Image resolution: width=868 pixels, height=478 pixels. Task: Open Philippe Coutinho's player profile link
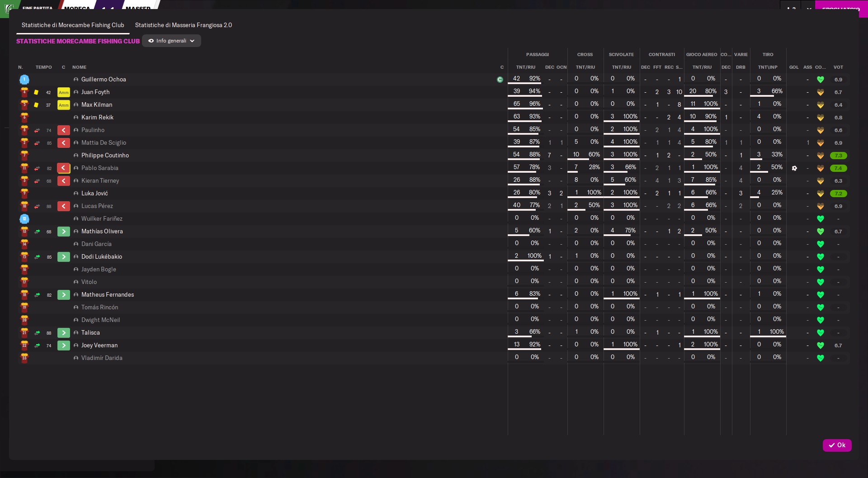pyautogui.click(x=105, y=156)
